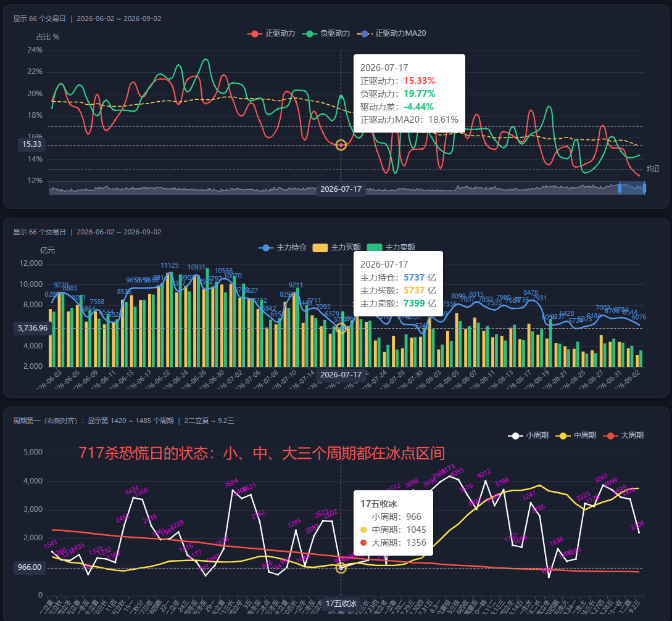Click the unselected area of the zoom slider track
Screen dimensions: 672x621
pos(333,189)
